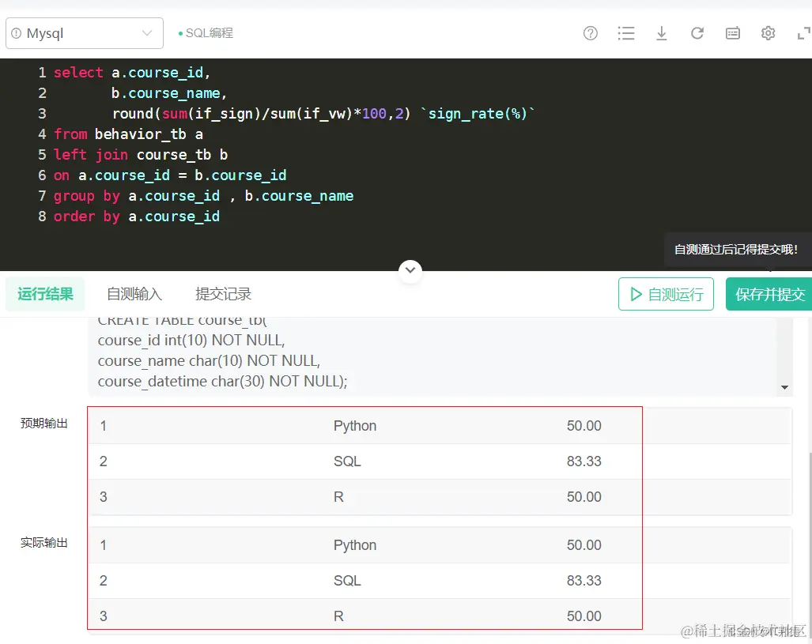Open the Mysql language dropdown

(x=85, y=33)
